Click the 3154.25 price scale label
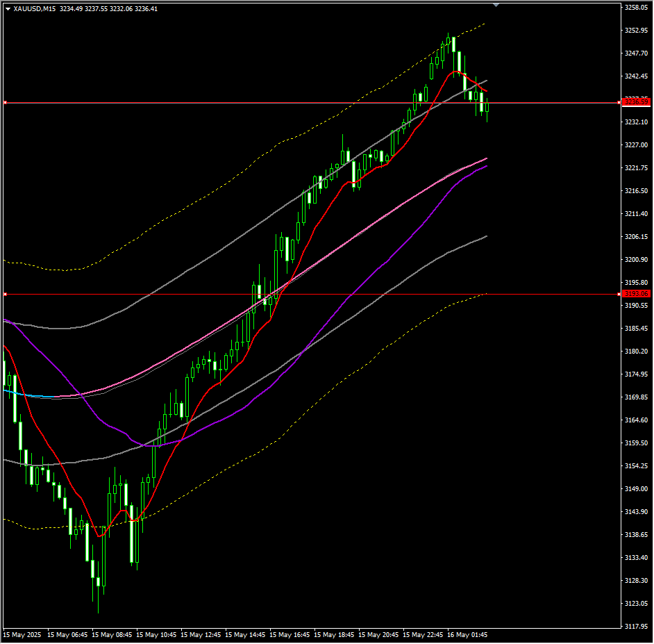 [x=636, y=466]
